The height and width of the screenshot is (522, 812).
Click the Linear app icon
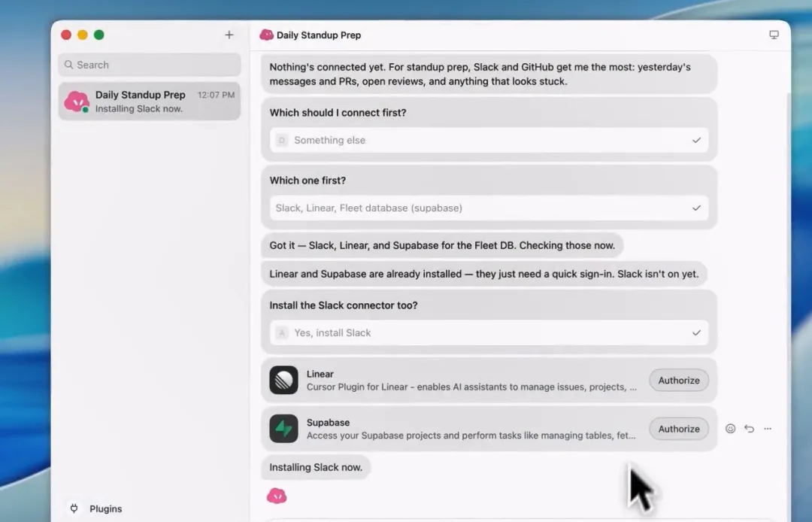pyautogui.click(x=283, y=380)
